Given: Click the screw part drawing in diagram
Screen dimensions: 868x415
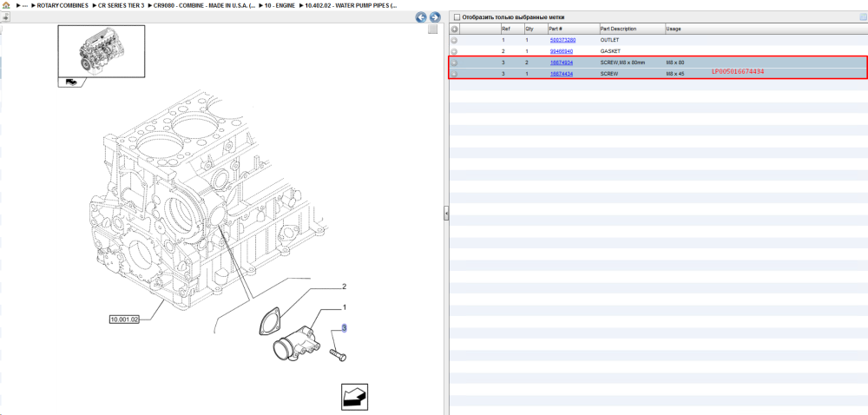Looking at the screenshot, I should 338,354.
